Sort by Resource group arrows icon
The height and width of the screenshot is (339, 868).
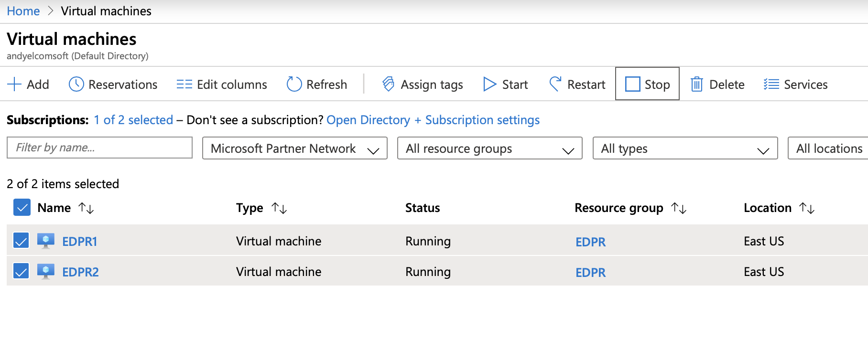click(679, 208)
